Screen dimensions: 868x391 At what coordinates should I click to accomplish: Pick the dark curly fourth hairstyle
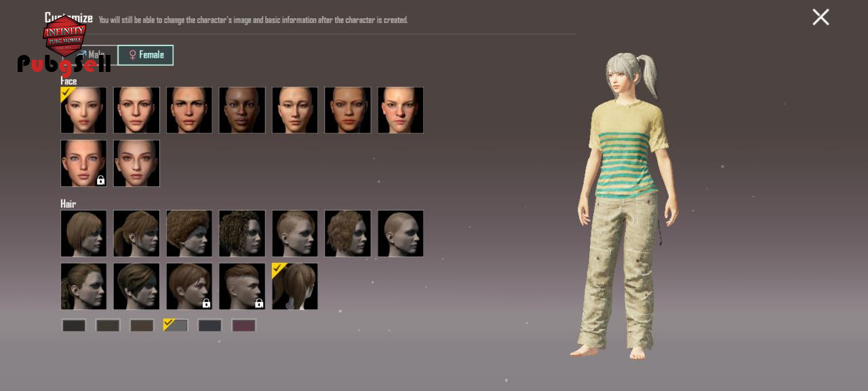click(x=242, y=234)
